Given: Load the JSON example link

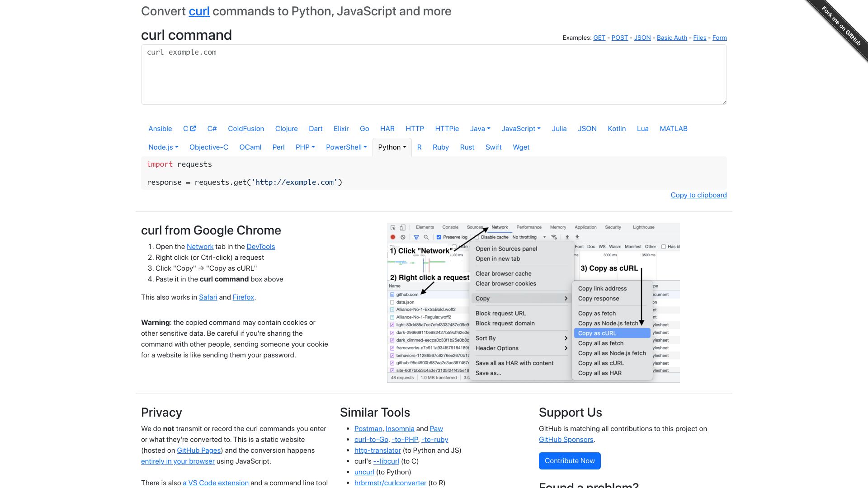Looking at the screenshot, I should (x=642, y=38).
